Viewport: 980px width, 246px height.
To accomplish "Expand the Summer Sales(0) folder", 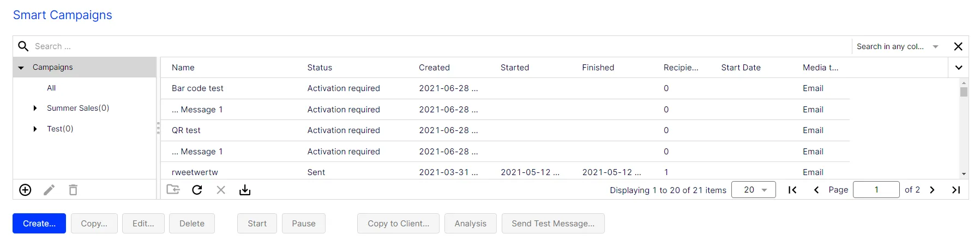I will [35, 108].
